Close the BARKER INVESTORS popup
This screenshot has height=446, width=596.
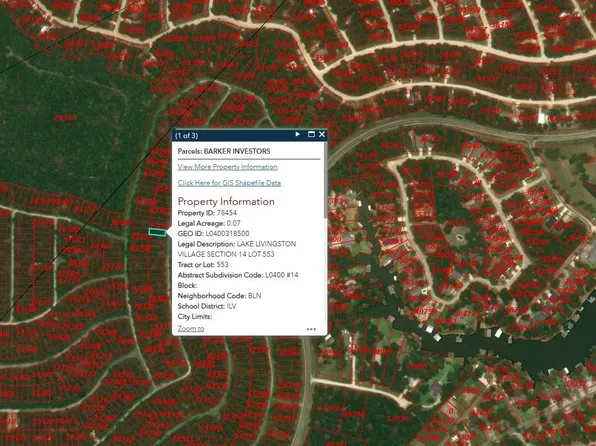click(x=322, y=134)
